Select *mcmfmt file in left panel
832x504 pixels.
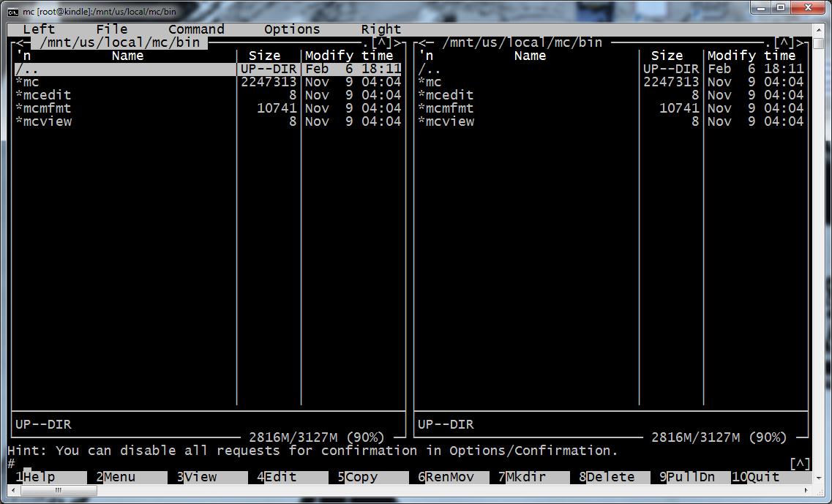pyautogui.click(x=208, y=108)
